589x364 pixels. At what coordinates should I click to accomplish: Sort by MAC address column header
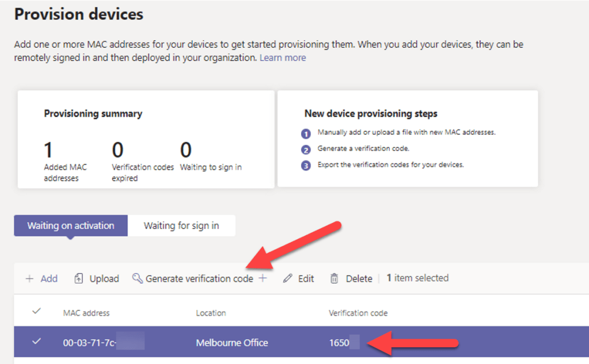(86, 313)
